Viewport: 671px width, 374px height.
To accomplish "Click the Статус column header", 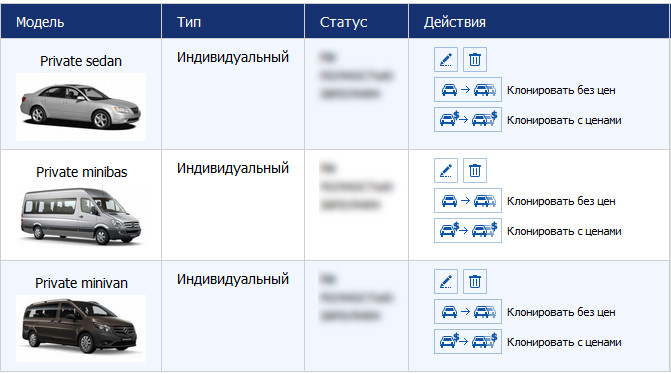I will pos(343,22).
